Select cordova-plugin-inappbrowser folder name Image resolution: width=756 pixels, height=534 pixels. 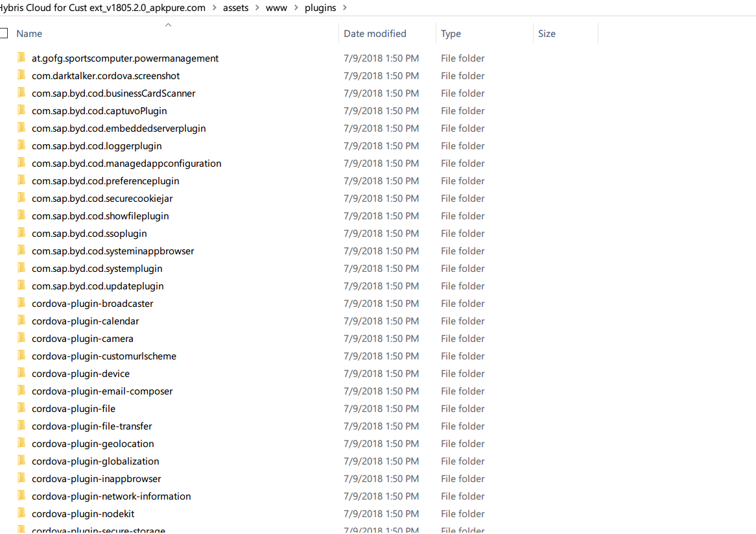click(97, 479)
